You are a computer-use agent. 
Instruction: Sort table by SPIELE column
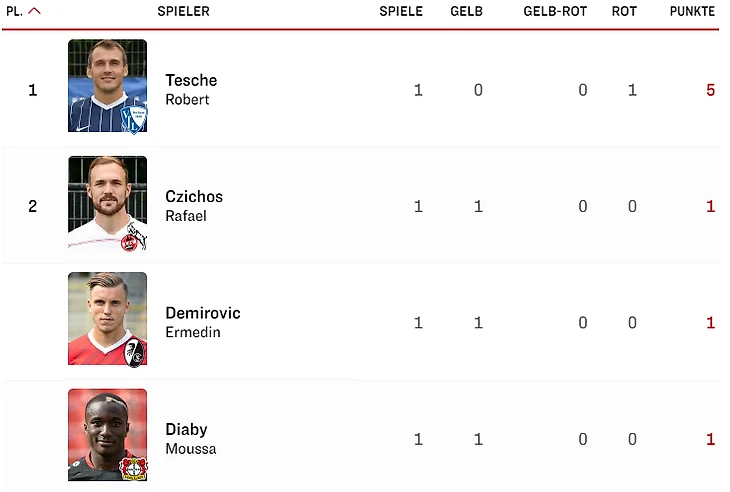click(x=400, y=12)
